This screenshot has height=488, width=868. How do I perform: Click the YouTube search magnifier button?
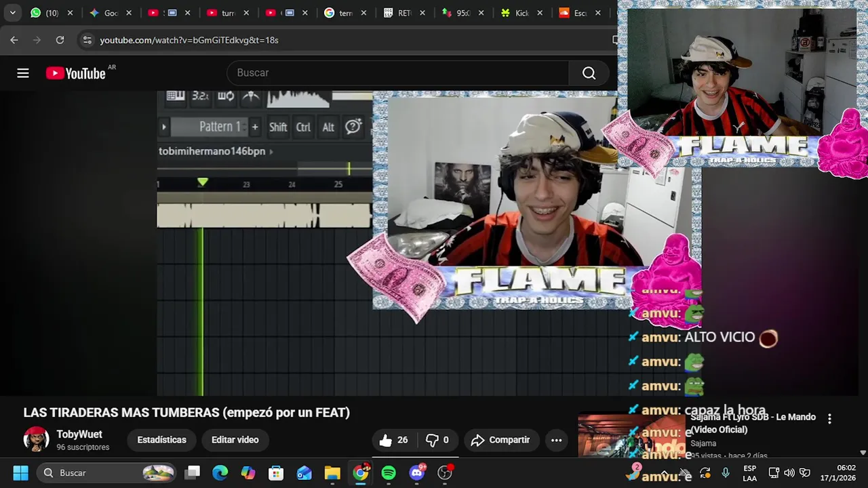click(589, 73)
